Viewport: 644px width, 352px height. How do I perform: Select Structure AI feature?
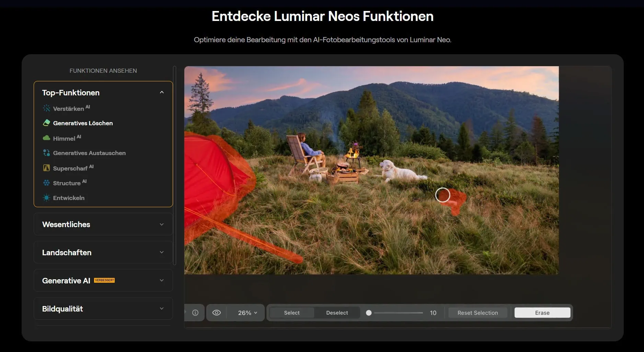(x=70, y=183)
